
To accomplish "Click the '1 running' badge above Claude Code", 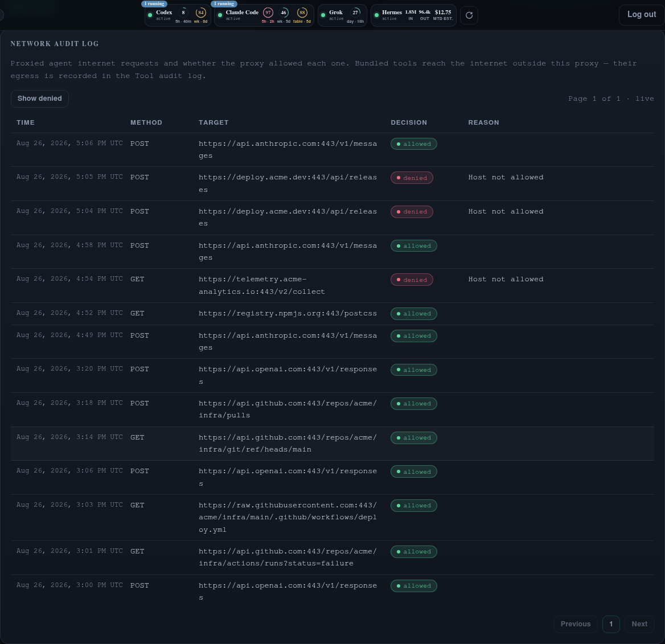I will [224, 4].
